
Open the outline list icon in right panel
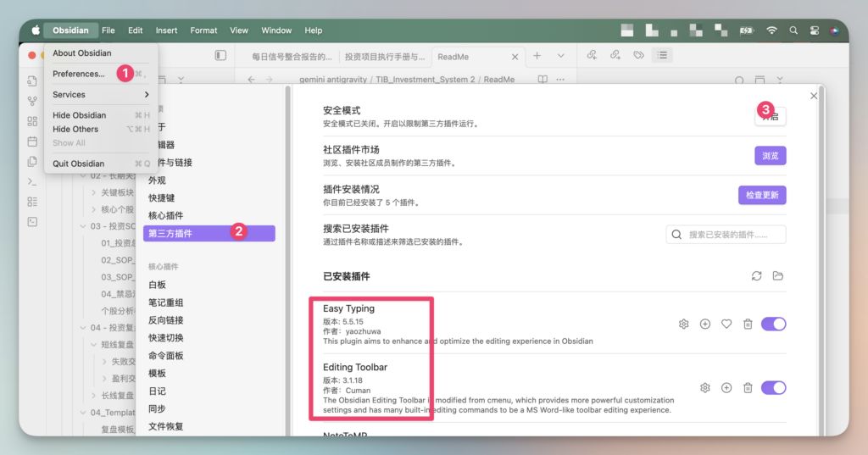coord(662,56)
